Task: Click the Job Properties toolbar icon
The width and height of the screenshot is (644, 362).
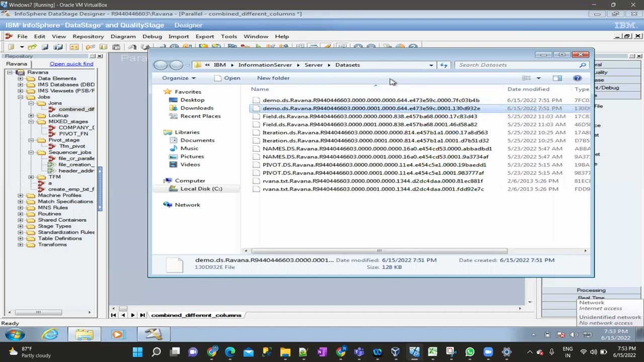Action: (74, 47)
